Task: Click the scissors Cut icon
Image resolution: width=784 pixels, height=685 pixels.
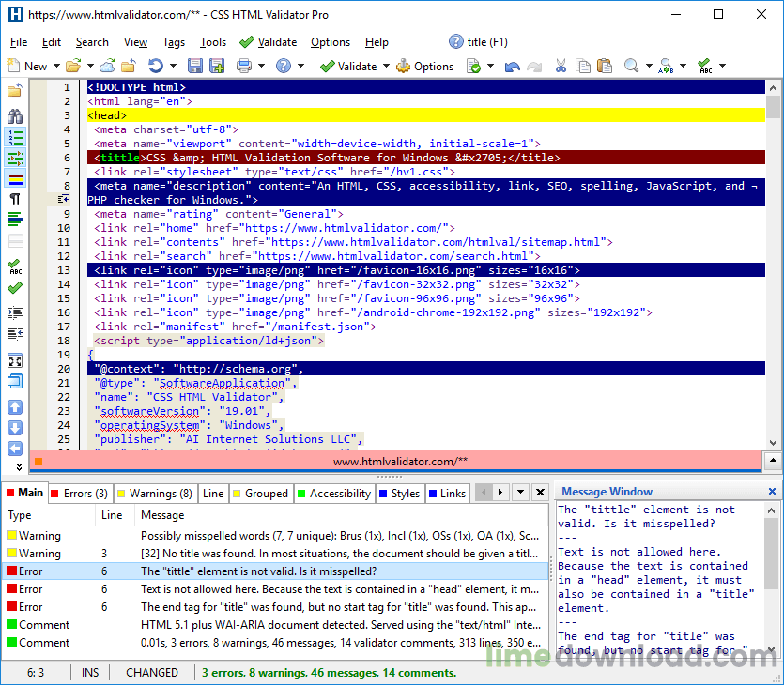Action: tap(561, 66)
